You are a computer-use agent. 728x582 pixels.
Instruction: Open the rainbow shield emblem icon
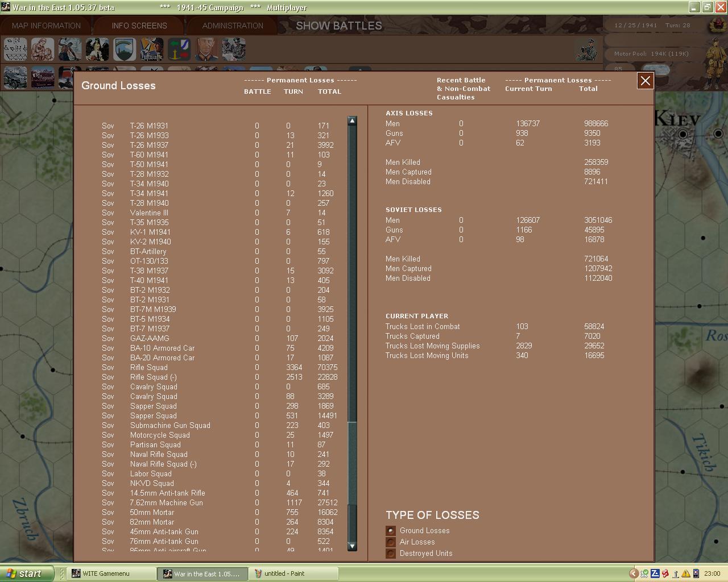[x=125, y=49]
